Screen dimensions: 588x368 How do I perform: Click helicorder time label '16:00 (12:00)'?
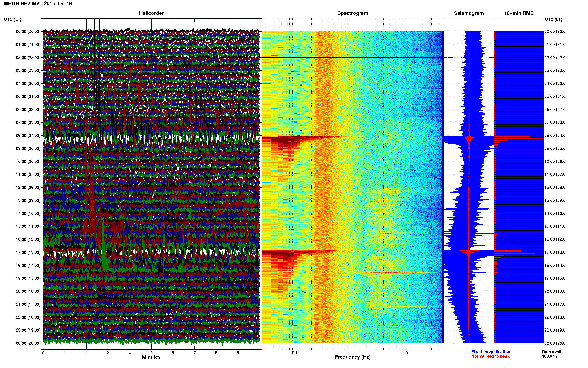click(x=28, y=239)
